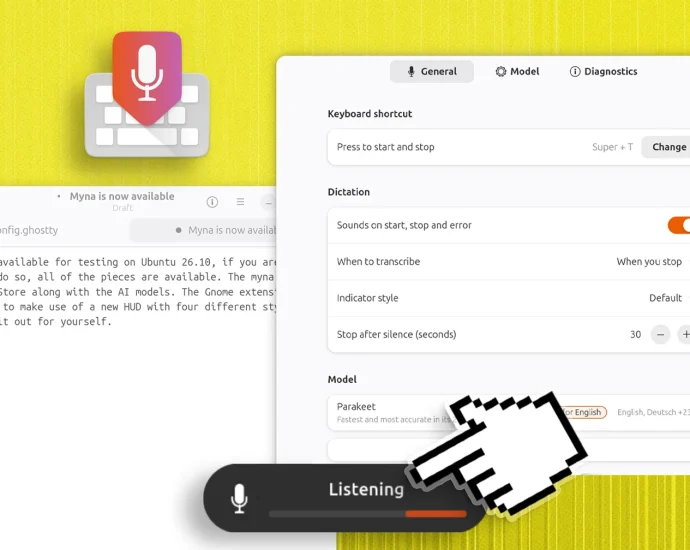Open the When to transcribe dropdown
The image size is (690, 550).
tap(653, 261)
